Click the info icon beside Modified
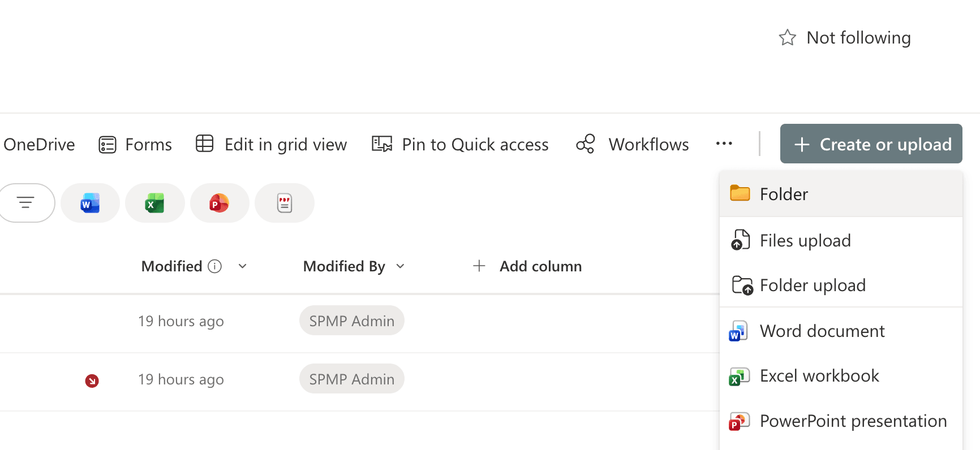The width and height of the screenshot is (980, 450). 216,266
